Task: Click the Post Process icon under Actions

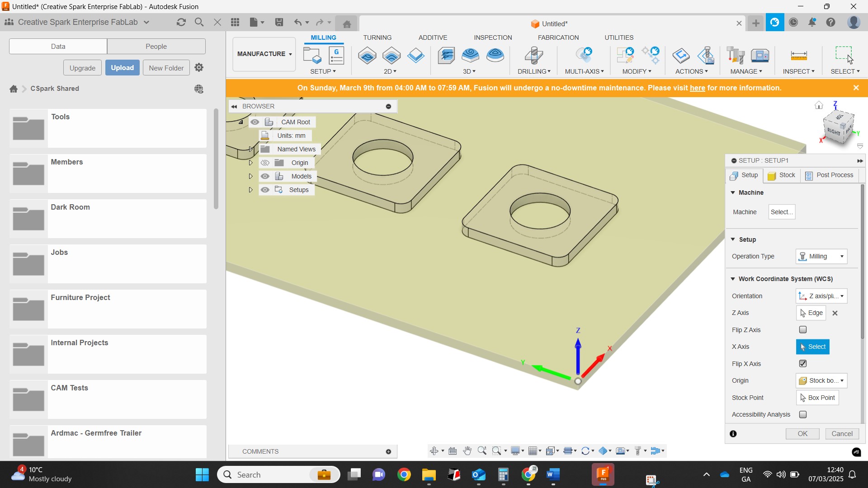Action: [x=706, y=56]
